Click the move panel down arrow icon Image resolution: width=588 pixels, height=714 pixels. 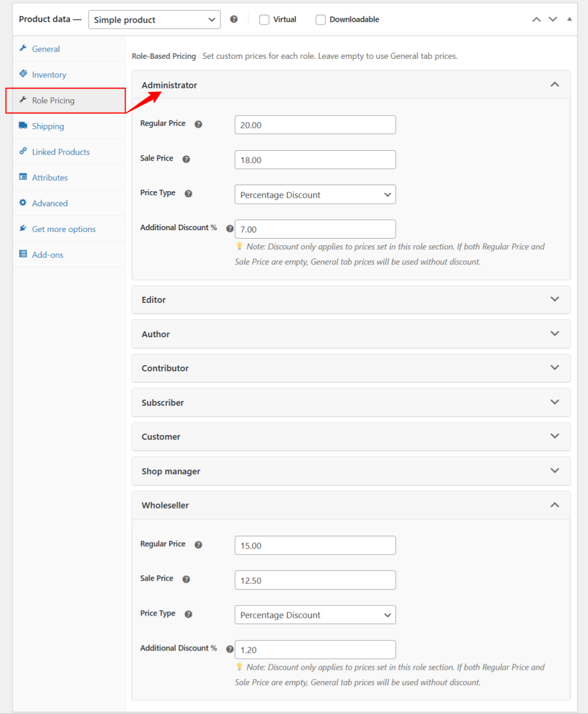[x=553, y=19]
